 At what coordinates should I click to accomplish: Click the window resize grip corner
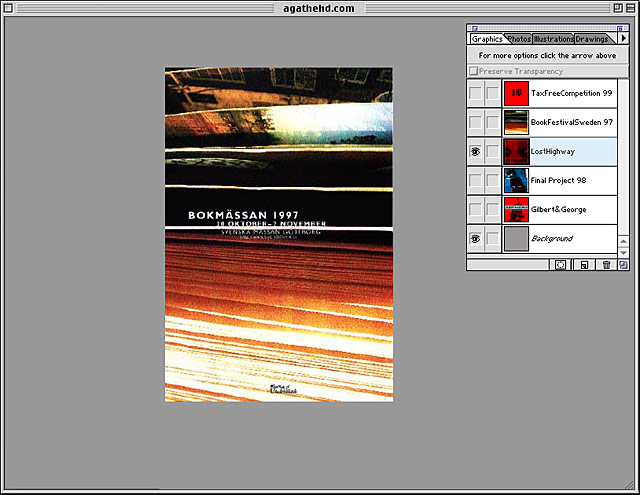pyautogui.click(x=630, y=485)
